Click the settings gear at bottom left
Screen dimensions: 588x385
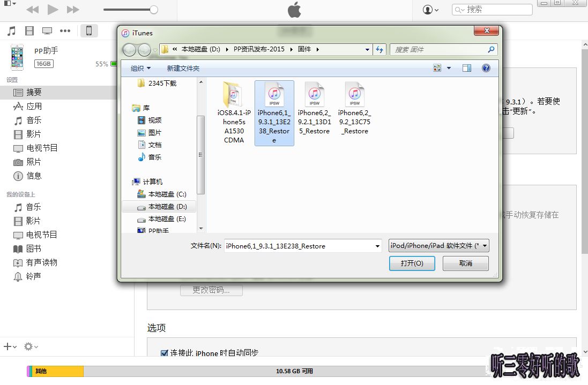coord(28,346)
